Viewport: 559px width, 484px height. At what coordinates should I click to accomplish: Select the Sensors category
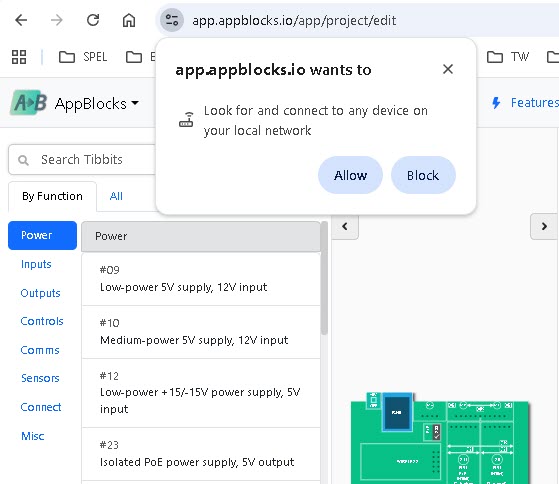pyautogui.click(x=40, y=378)
